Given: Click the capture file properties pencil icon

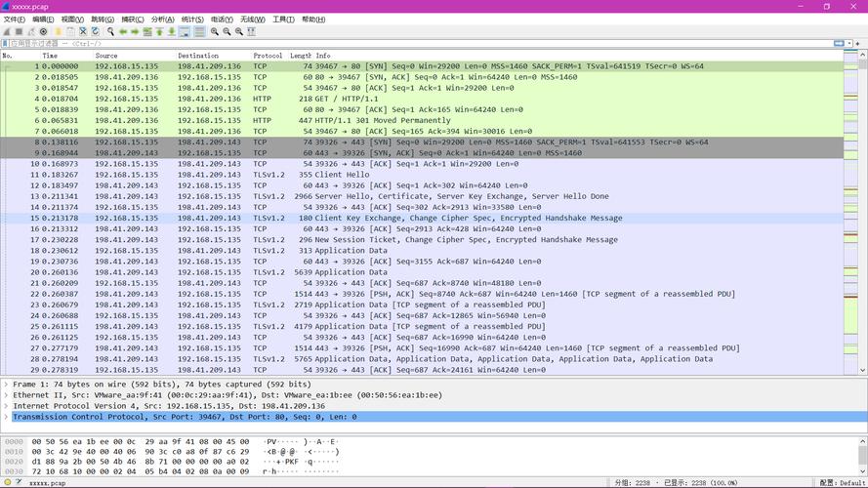Looking at the screenshot, I should click(x=20, y=482).
